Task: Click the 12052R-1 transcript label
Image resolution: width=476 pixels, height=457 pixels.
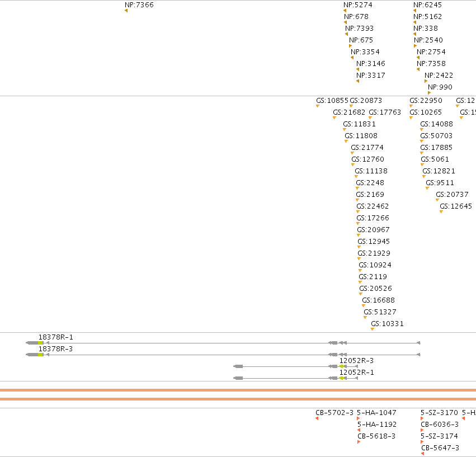Action: click(356, 373)
